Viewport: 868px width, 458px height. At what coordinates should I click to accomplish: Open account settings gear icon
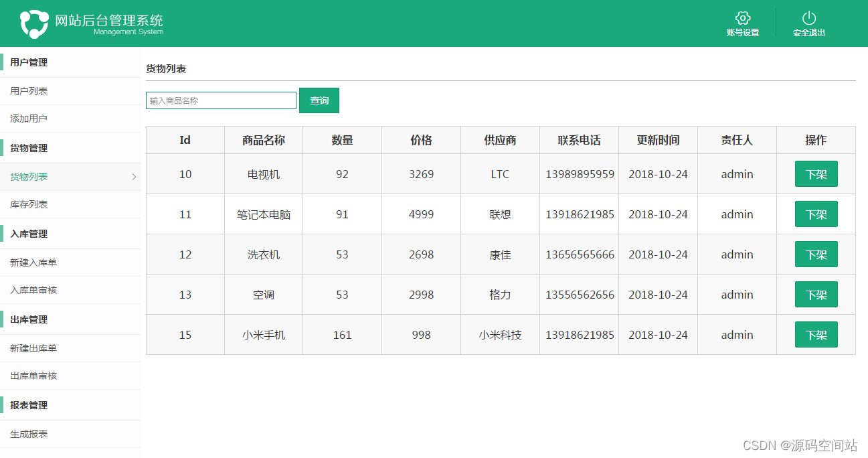click(x=742, y=18)
